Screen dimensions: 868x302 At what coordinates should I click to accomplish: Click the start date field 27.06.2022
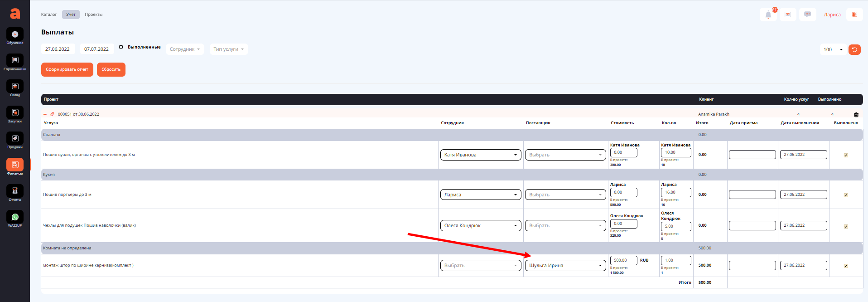pyautogui.click(x=58, y=49)
